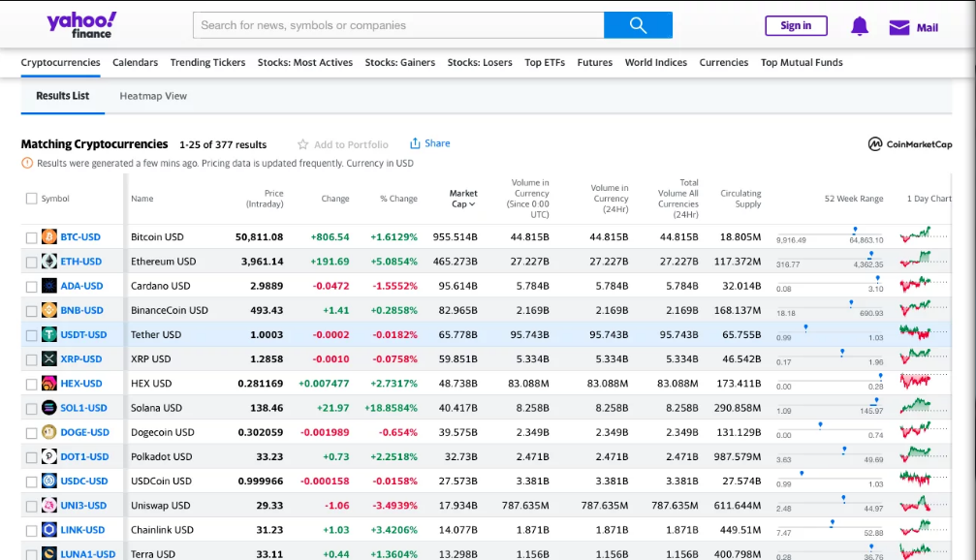Image resolution: width=976 pixels, height=560 pixels.
Task: Click the news and symbols search field
Action: point(397,24)
